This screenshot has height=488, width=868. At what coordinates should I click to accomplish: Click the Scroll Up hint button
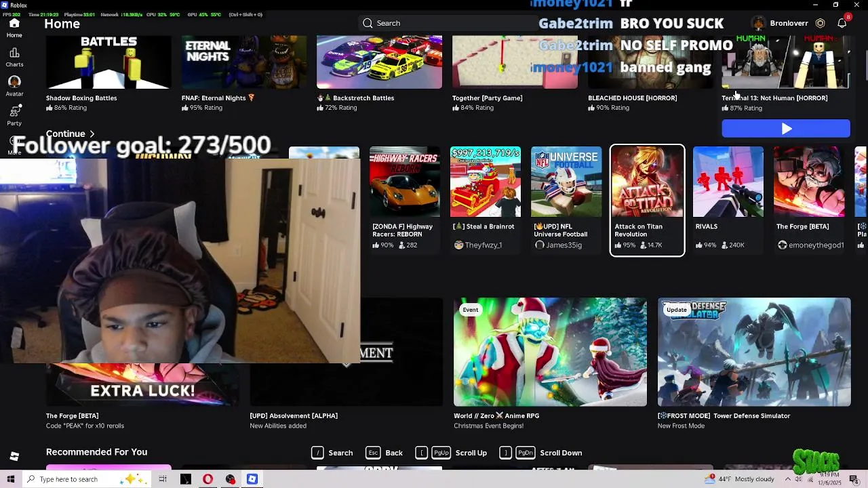click(452, 453)
